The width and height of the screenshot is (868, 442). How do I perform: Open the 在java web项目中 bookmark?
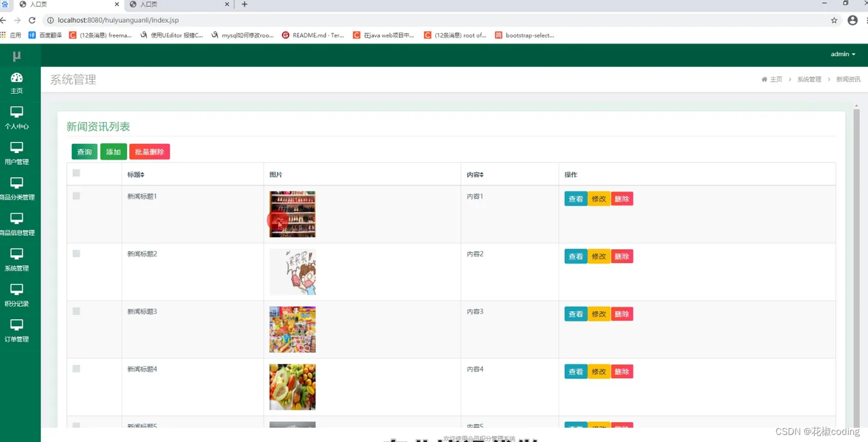[384, 35]
